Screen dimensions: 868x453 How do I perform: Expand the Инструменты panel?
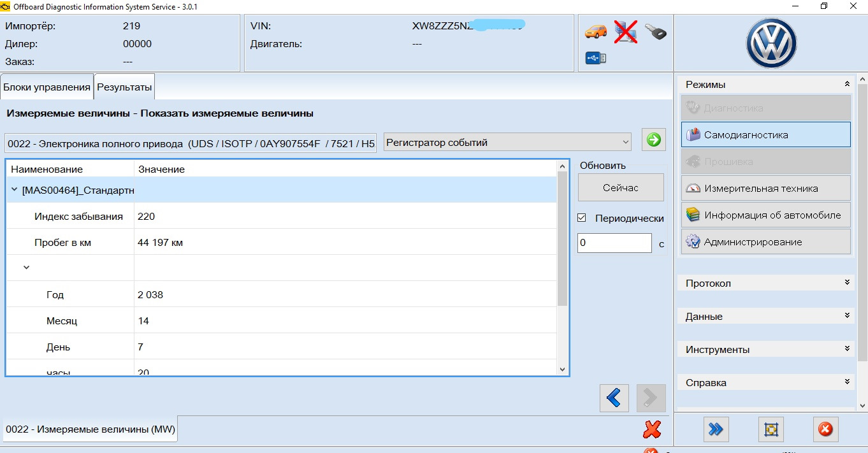[847, 349]
